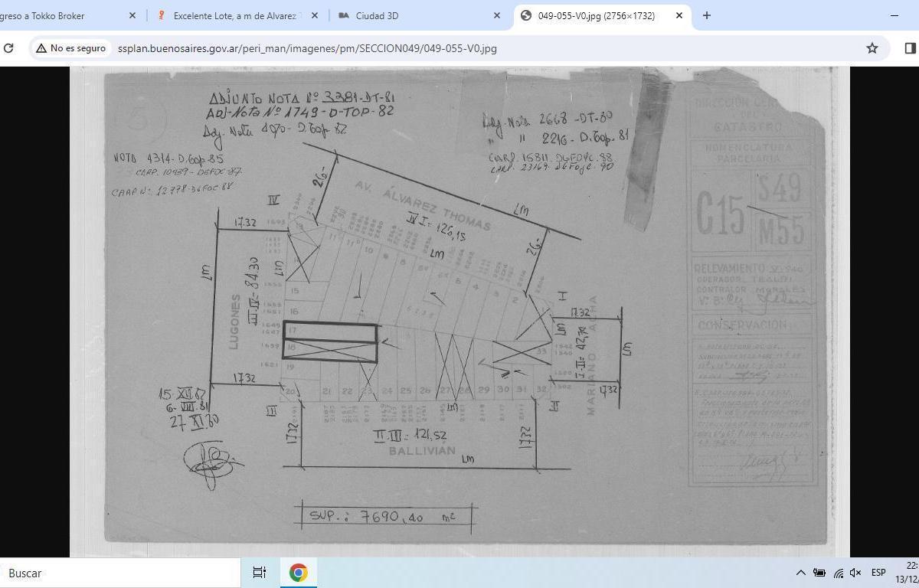Open the Excelente Lote Alvarez tab

[x=237, y=15]
